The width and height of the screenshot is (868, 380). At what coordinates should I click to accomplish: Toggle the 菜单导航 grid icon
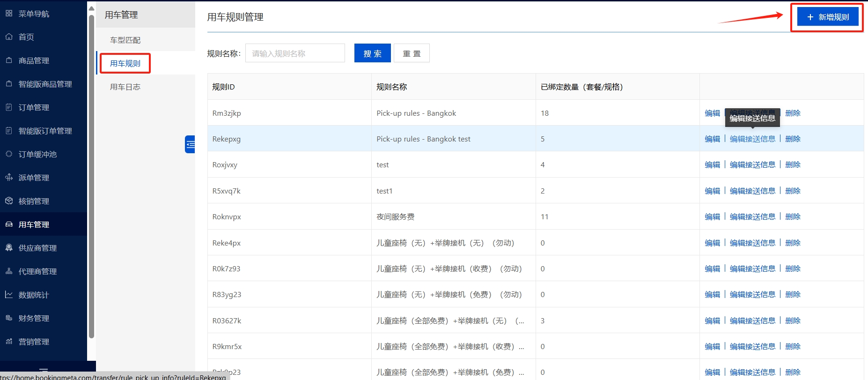(9, 14)
